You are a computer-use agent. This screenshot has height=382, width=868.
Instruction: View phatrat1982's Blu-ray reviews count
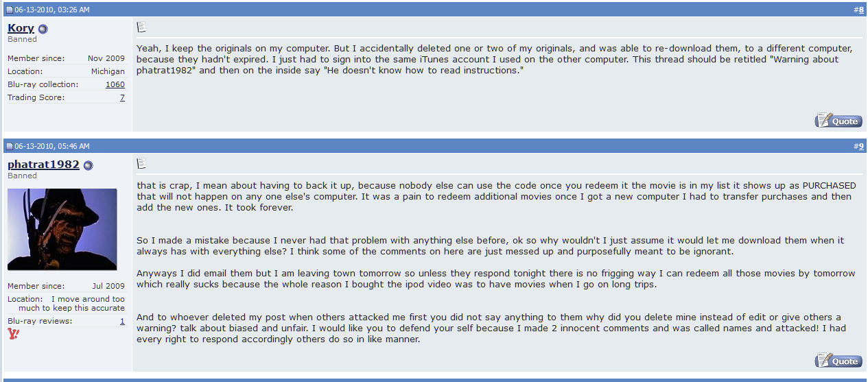(122, 321)
